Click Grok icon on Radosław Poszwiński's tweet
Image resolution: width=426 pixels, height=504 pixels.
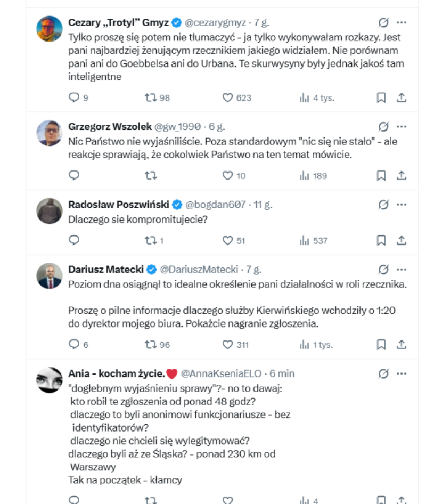[383, 205]
